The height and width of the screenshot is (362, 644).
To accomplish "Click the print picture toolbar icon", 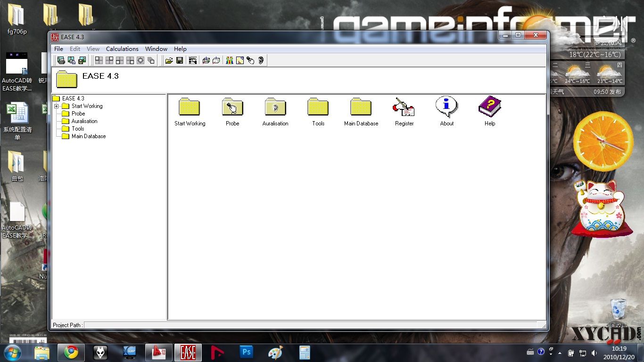I will tap(61, 60).
